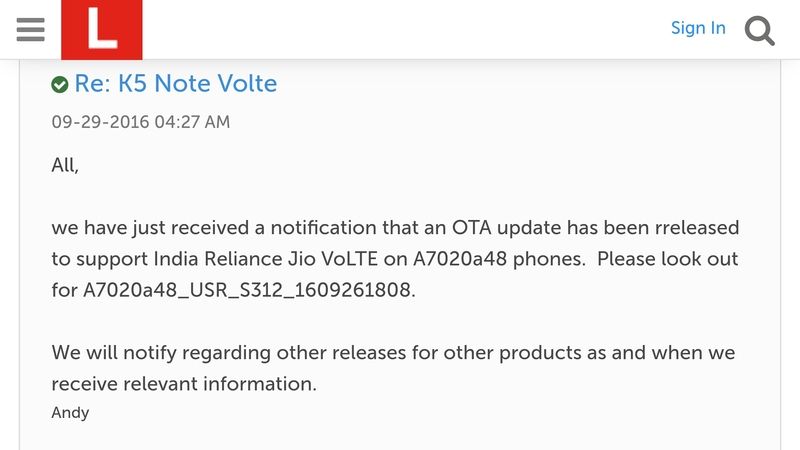Click the green solved checkmark icon
The width and height of the screenshot is (800, 450).
(x=60, y=85)
